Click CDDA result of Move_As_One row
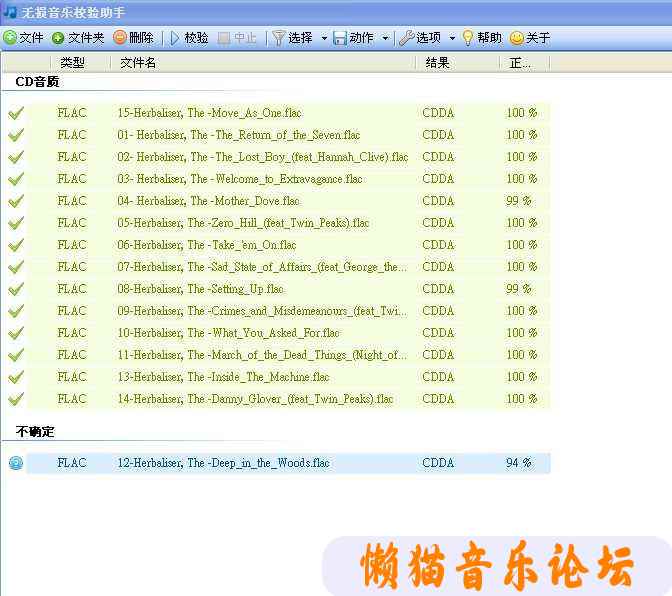Viewport: 672px width, 596px height. [x=438, y=113]
